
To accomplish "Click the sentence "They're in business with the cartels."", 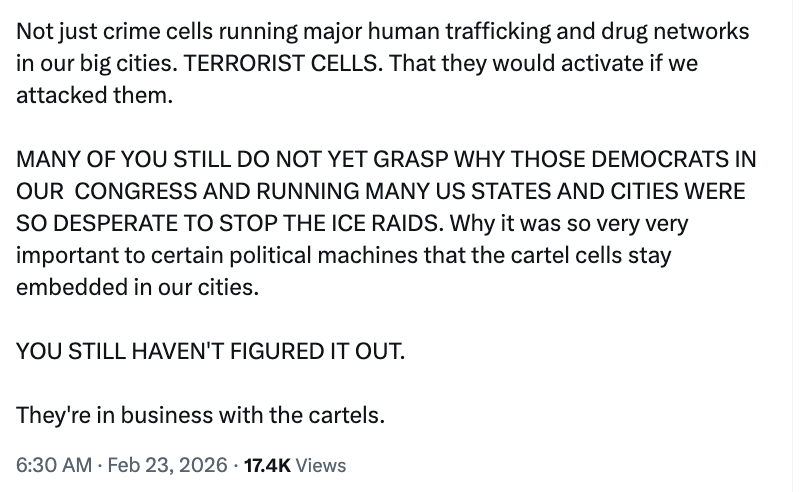I will [200, 416].
